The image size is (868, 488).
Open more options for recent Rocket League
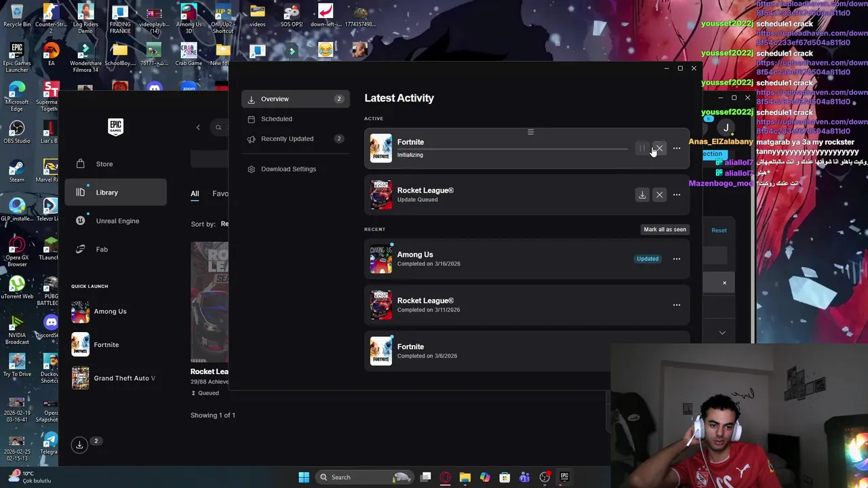(x=676, y=305)
